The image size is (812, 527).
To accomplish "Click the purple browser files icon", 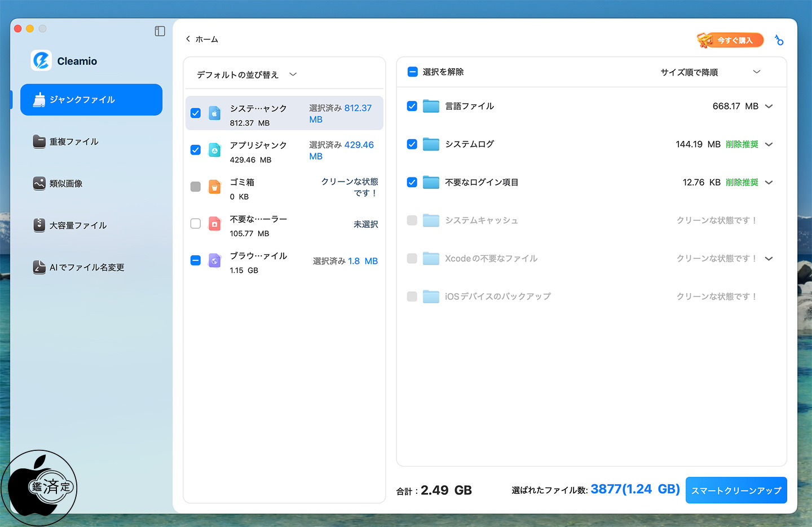I will [x=215, y=261].
